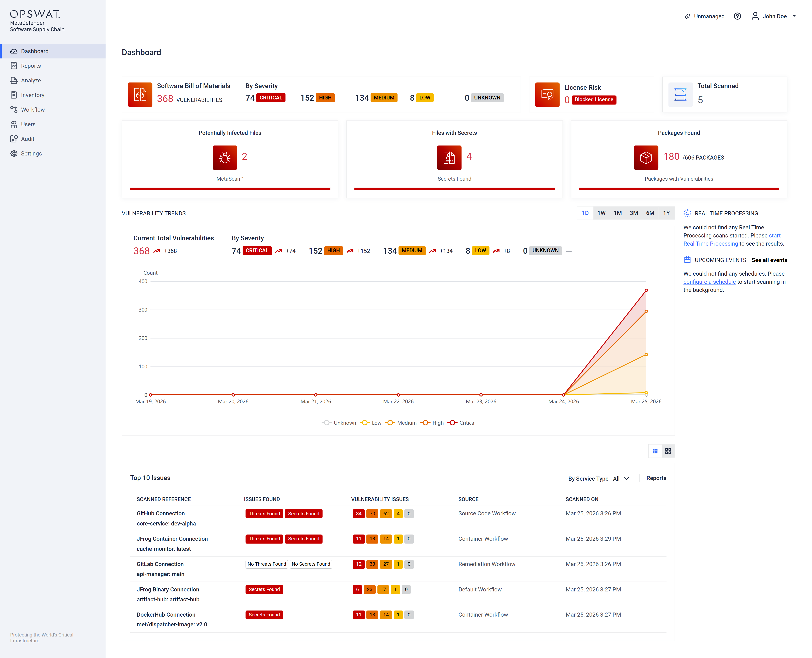This screenshot has width=812, height=658.
Task: Click the MetaScan bug icon
Action: point(225,157)
